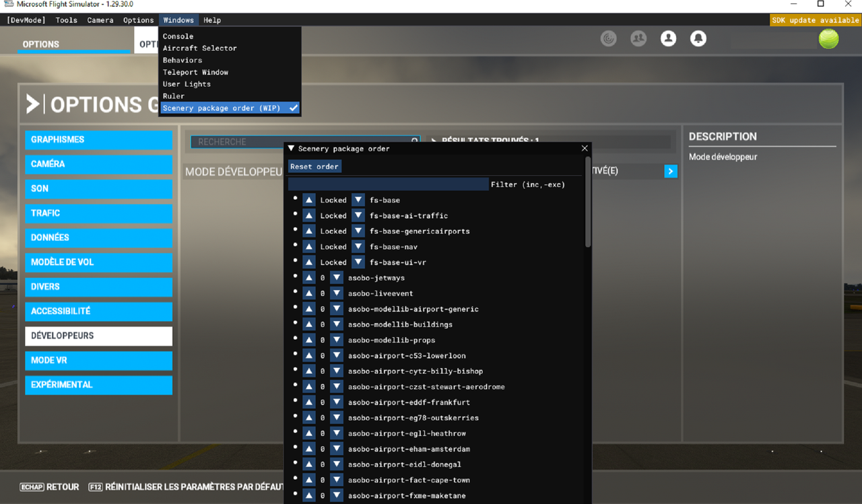Move fs-base package up with arrow
The width and height of the screenshot is (862, 504).
(308, 200)
